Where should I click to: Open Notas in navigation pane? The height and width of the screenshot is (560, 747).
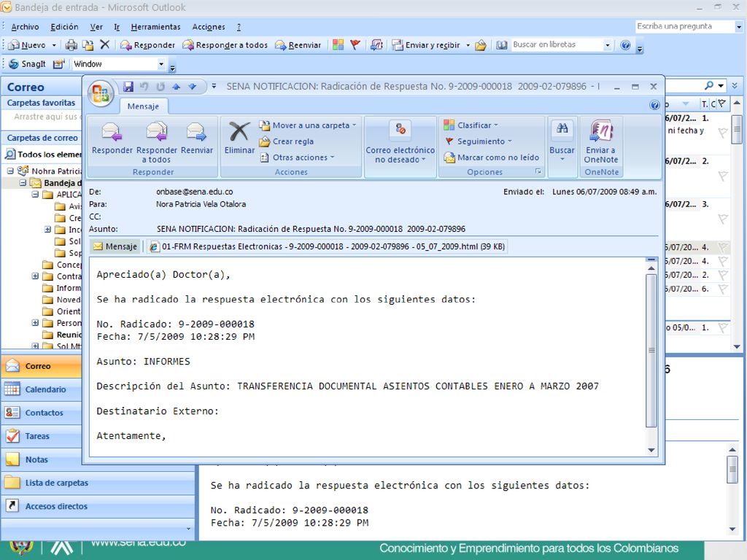point(42,459)
